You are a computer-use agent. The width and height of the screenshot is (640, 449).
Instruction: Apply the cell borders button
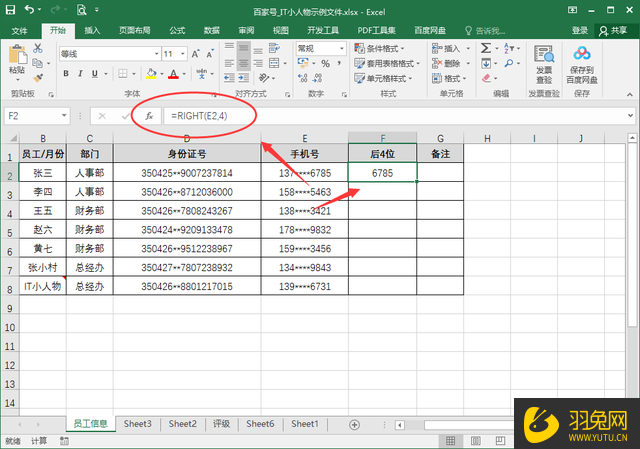click(122, 73)
